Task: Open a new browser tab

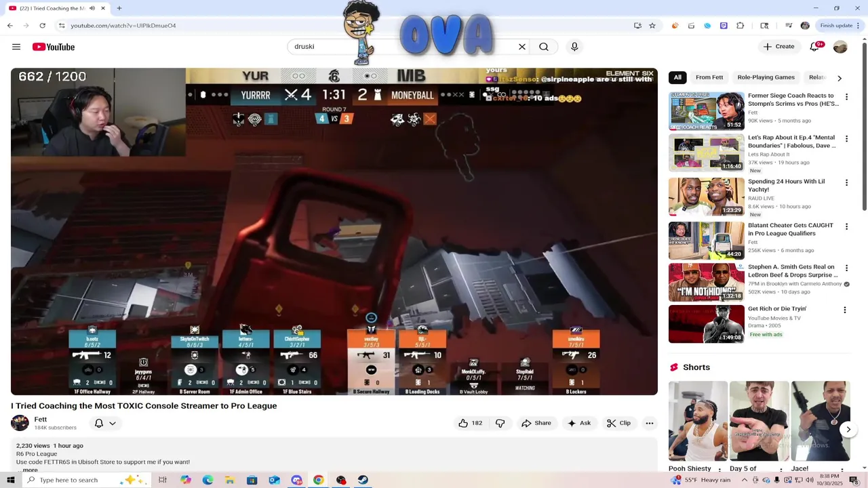Action: coord(119,8)
